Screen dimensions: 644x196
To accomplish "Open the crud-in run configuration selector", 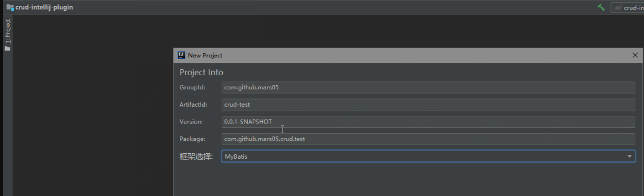I will click(628, 8).
